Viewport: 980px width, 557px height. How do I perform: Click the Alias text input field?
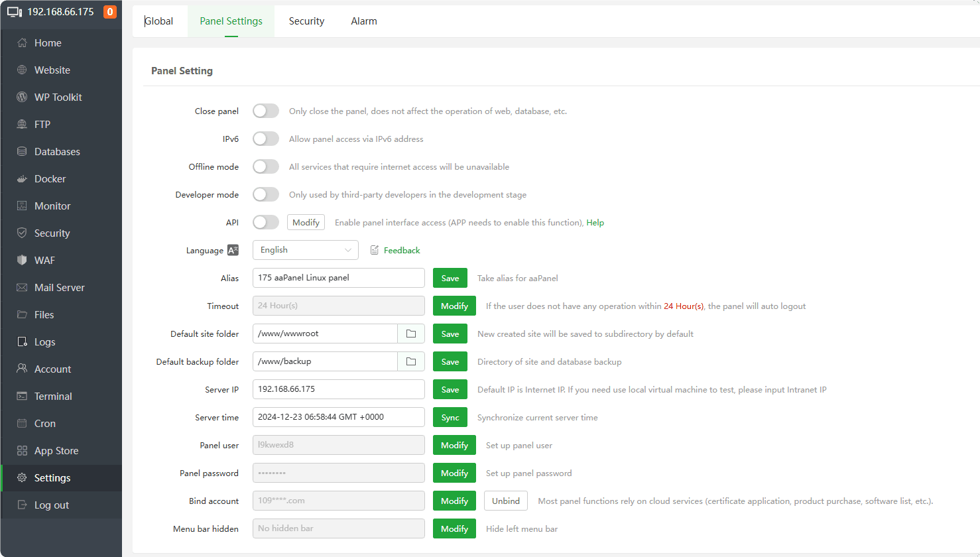(x=338, y=278)
